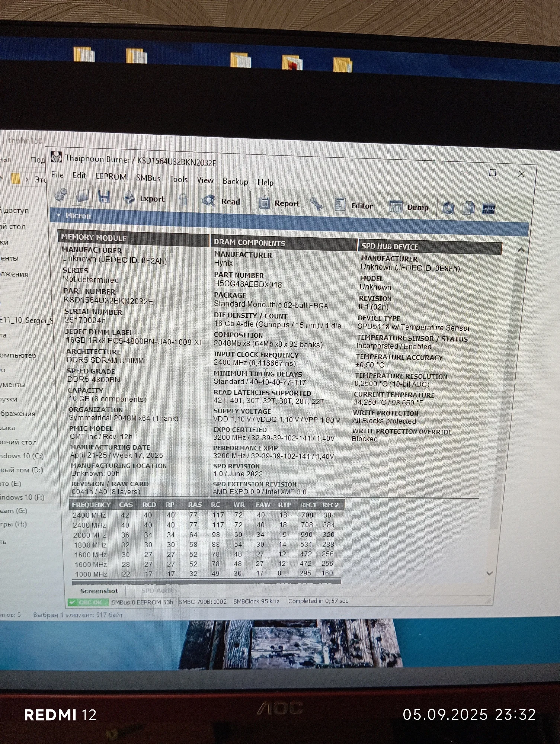Click the SMBus 0 EEPROM 53h status entry

pyautogui.click(x=142, y=602)
